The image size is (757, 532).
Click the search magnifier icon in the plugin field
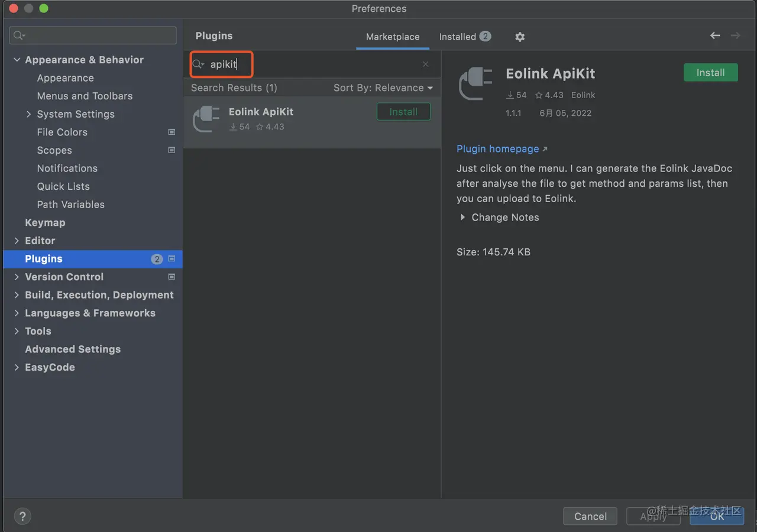pos(198,64)
